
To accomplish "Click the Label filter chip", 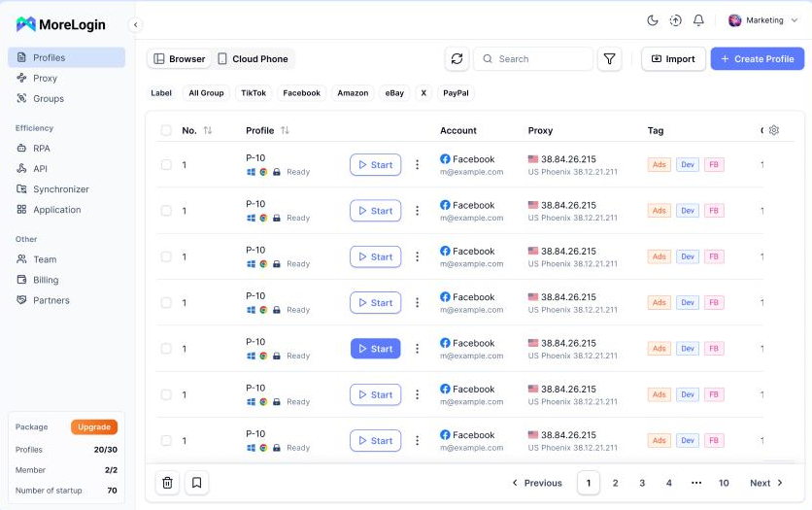I will pos(161,93).
